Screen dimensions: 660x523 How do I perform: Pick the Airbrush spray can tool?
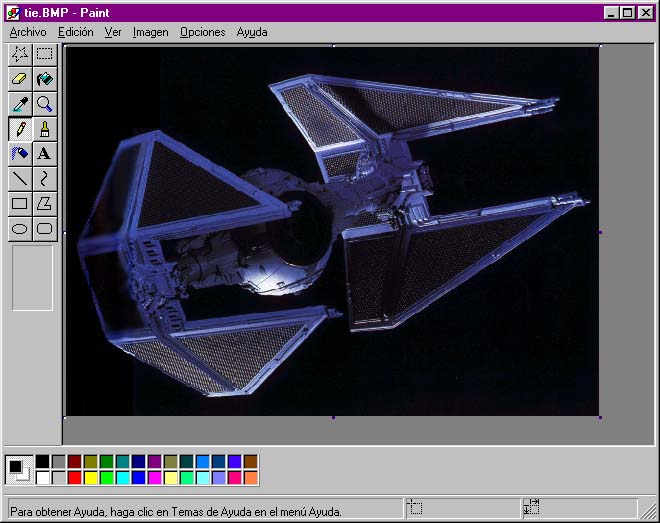(x=20, y=154)
